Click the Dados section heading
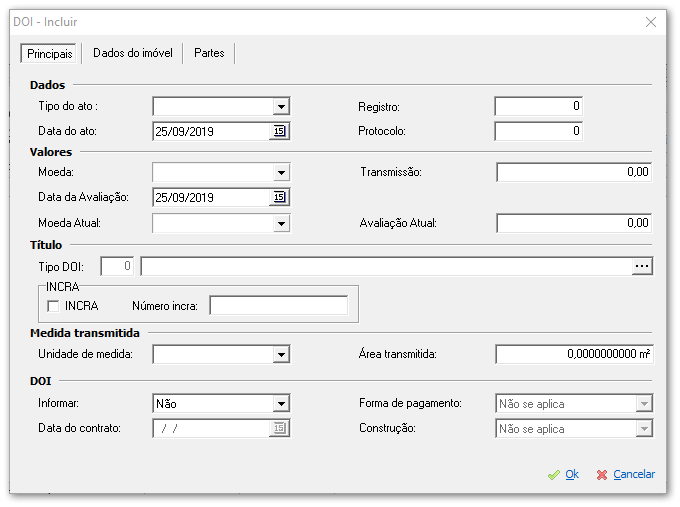The height and width of the screenshot is (507, 680). (x=47, y=85)
